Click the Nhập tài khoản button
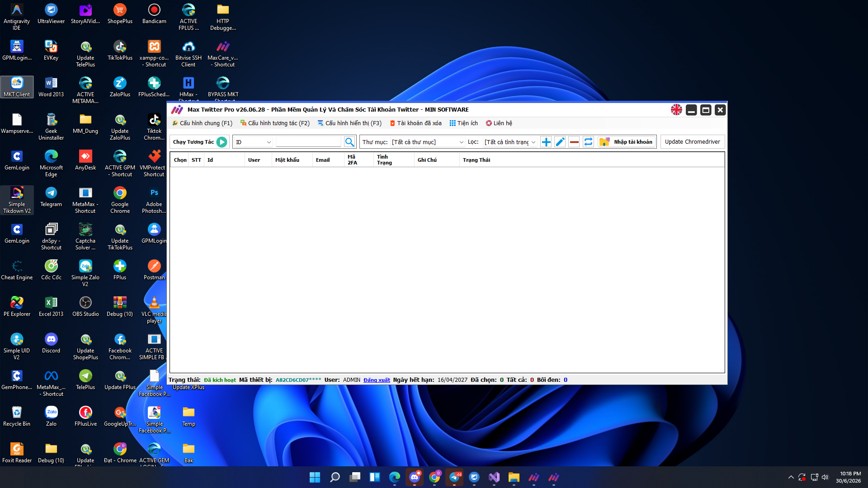 [627, 142]
